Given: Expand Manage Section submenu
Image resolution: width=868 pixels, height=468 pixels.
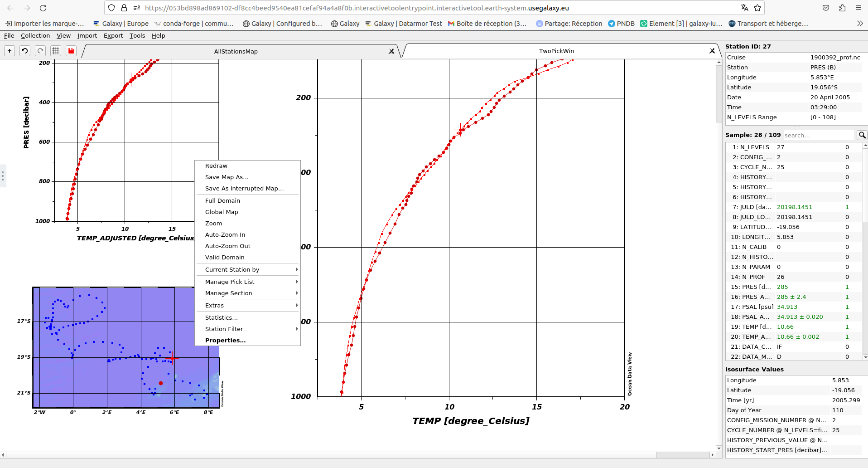Looking at the screenshot, I should click(247, 293).
